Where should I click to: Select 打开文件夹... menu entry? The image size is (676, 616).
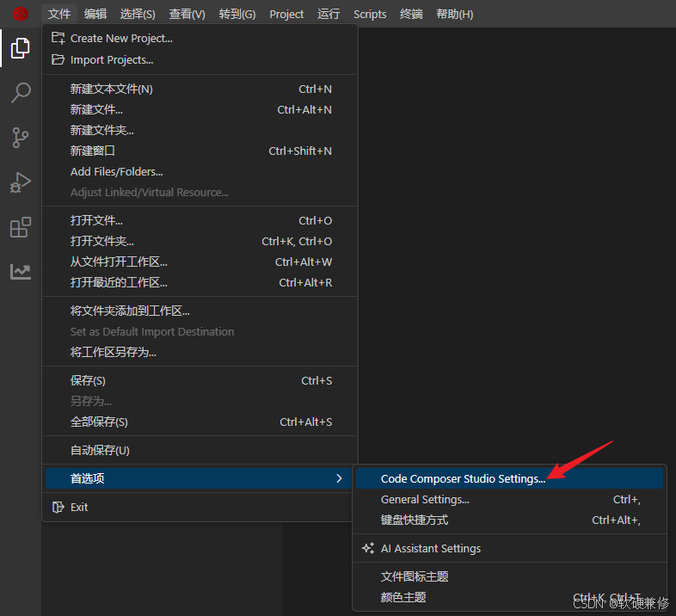tap(200, 241)
